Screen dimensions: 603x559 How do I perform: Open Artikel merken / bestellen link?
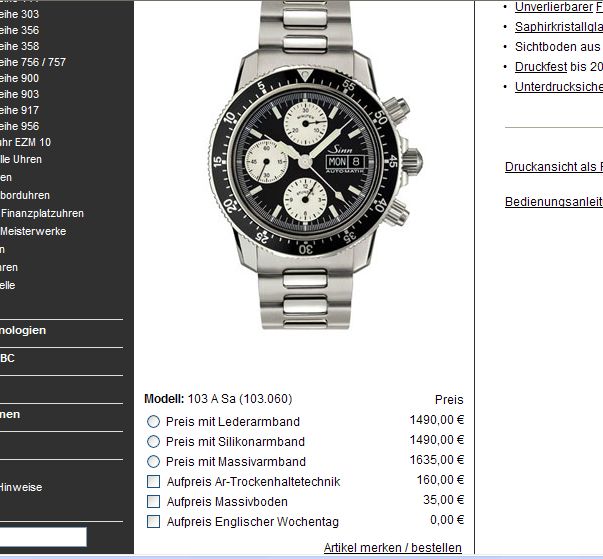point(393,547)
